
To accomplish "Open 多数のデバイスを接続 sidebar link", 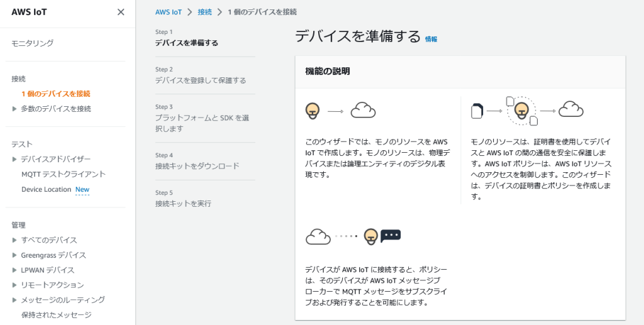I will pos(56,109).
